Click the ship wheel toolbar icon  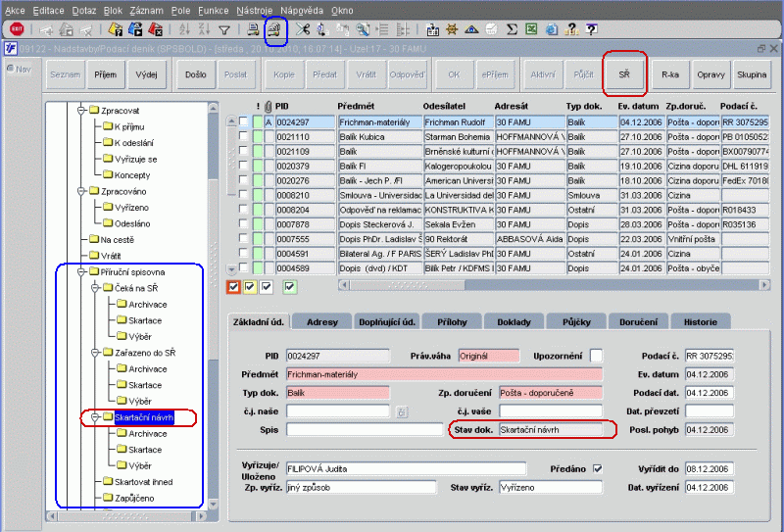[452, 29]
